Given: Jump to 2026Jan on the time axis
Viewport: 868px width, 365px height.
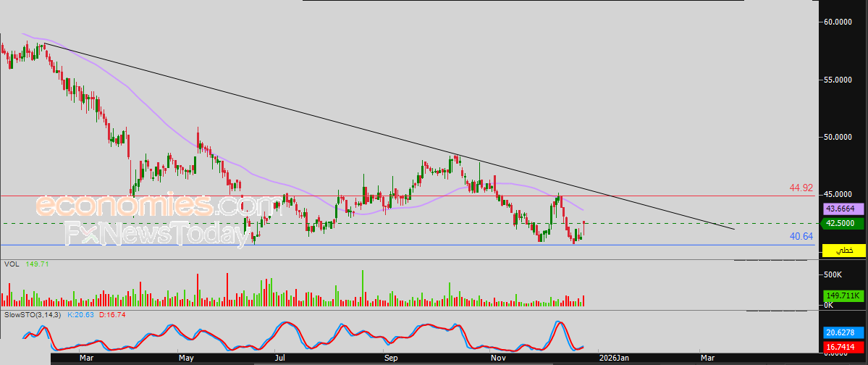Looking at the screenshot, I should click(x=612, y=358).
